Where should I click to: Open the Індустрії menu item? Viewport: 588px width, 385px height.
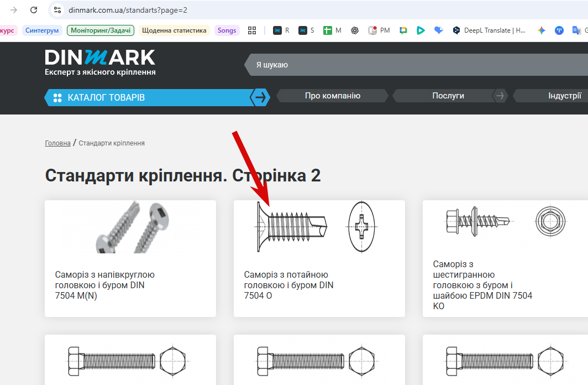(x=565, y=96)
